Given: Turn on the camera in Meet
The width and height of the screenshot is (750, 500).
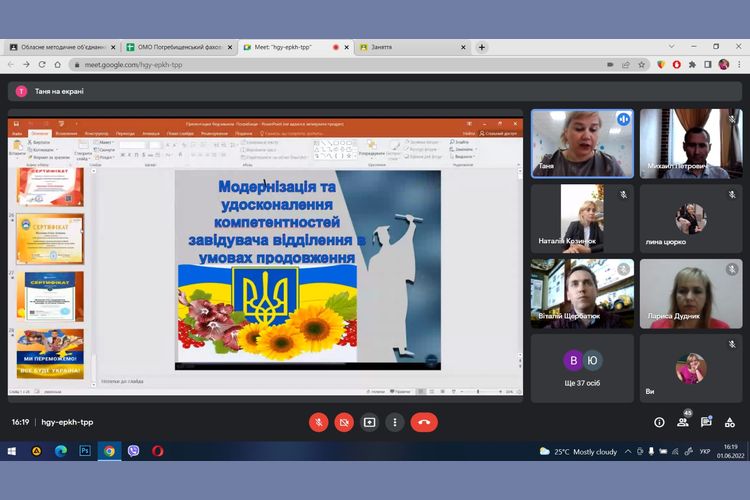Looking at the screenshot, I should pyautogui.click(x=344, y=422).
